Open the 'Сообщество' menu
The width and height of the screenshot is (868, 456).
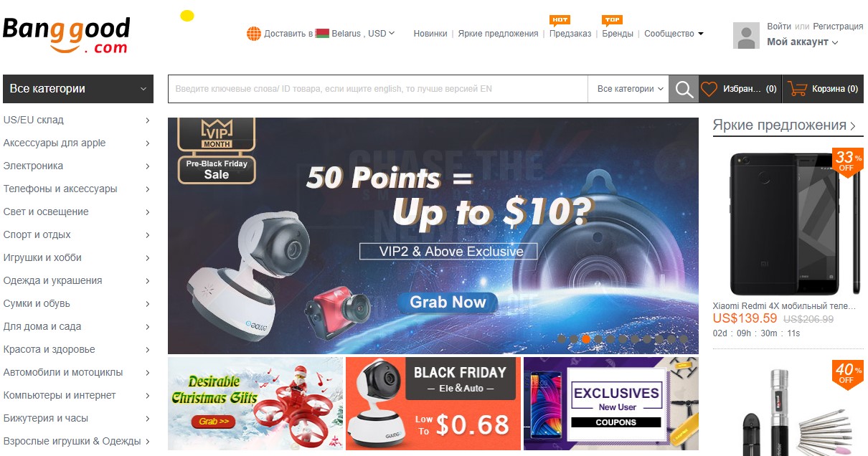click(674, 34)
